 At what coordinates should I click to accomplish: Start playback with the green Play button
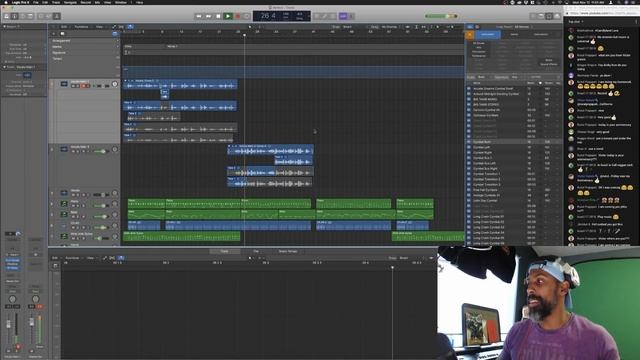(x=228, y=16)
